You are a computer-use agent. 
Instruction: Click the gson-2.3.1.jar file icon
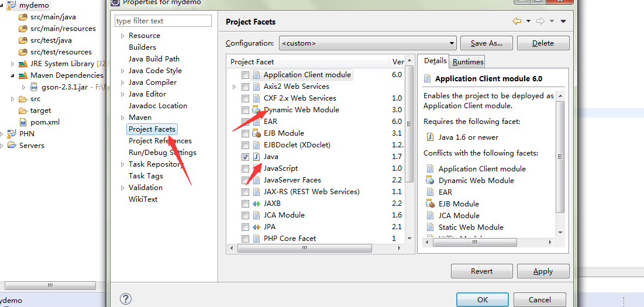(35, 87)
